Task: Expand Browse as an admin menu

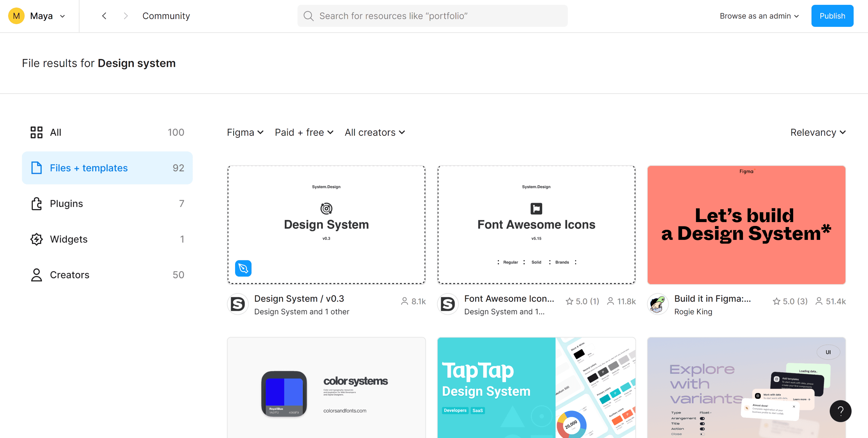Action: tap(759, 16)
